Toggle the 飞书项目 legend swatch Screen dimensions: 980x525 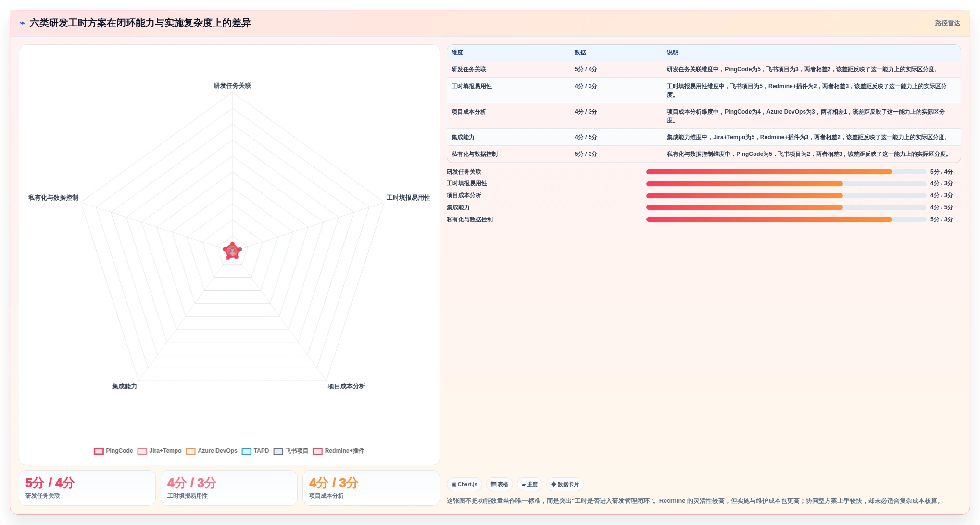point(278,451)
